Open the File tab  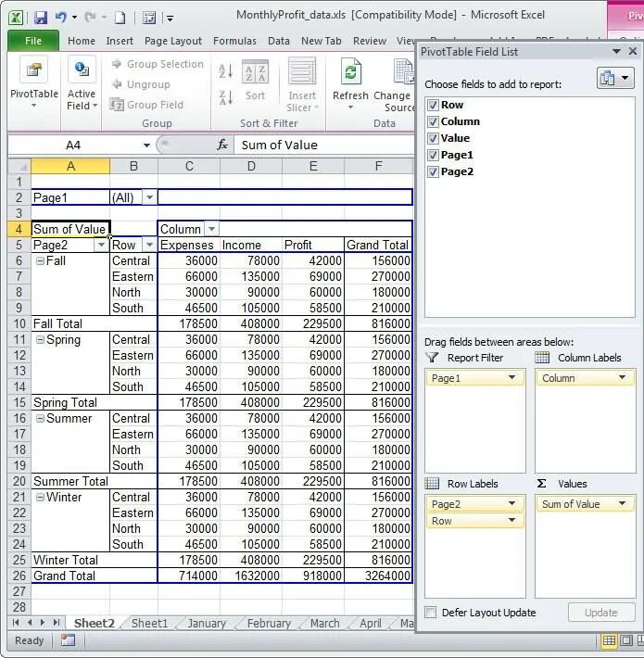point(33,41)
